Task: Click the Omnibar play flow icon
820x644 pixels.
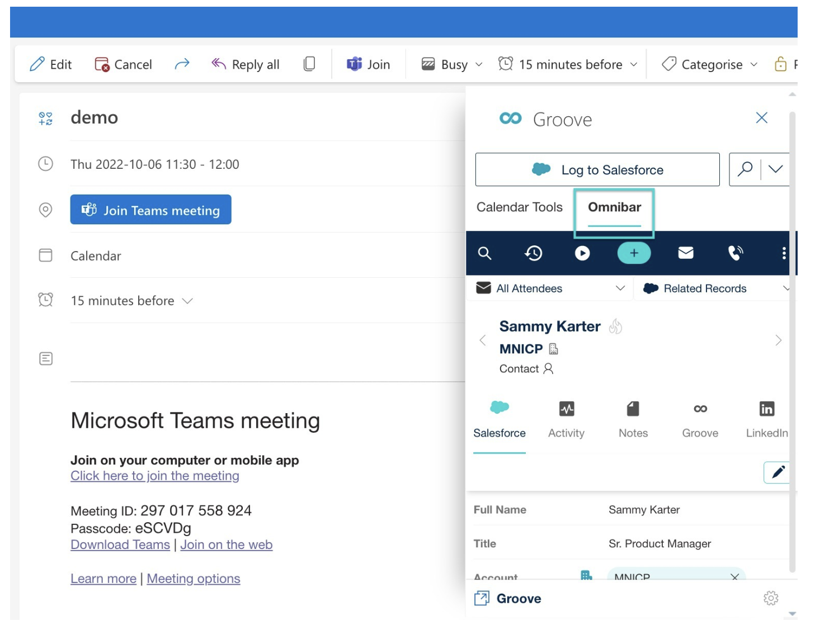Action: [x=582, y=253]
